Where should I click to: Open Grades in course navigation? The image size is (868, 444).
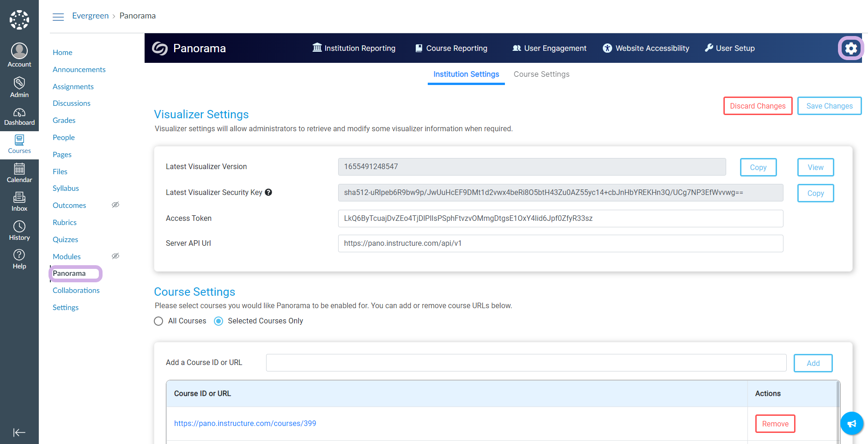coord(64,120)
